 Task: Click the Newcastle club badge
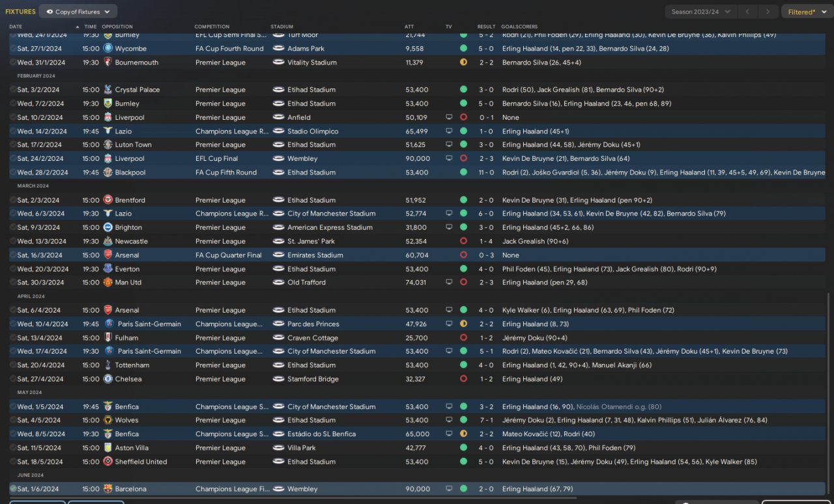(108, 241)
